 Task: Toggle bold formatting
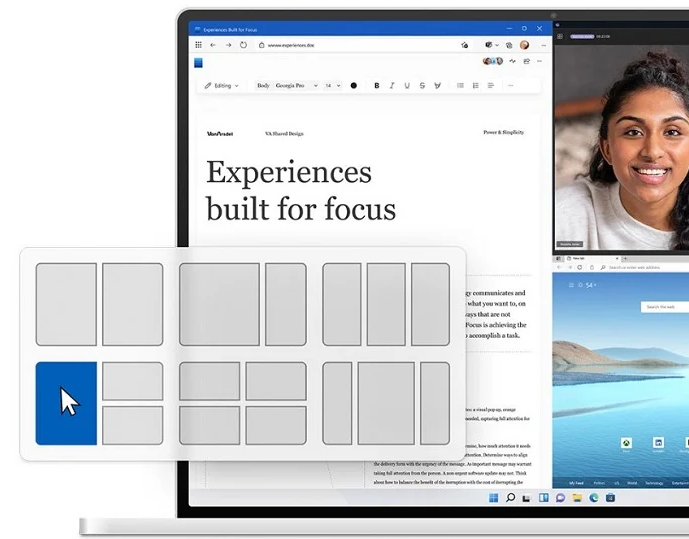[377, 86]
